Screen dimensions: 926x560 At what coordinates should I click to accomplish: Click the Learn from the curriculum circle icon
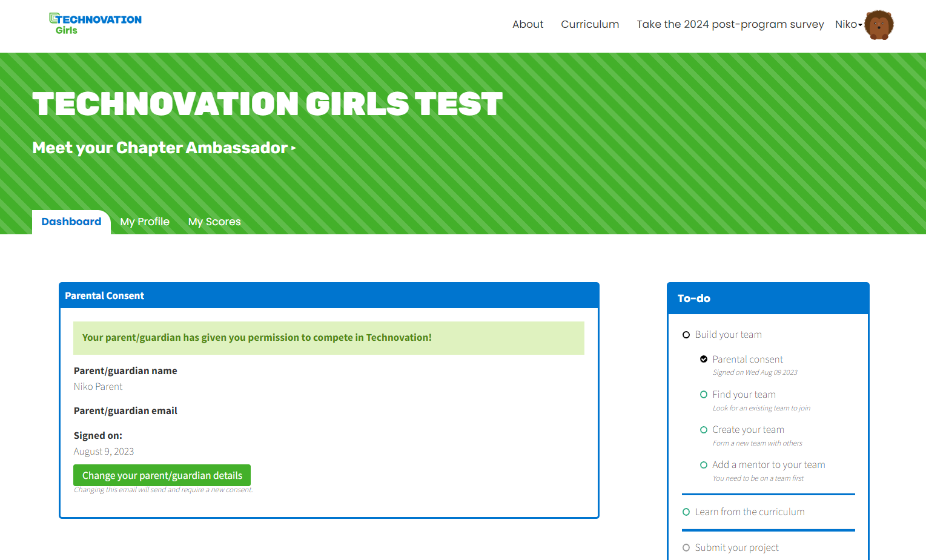point(686,512)
